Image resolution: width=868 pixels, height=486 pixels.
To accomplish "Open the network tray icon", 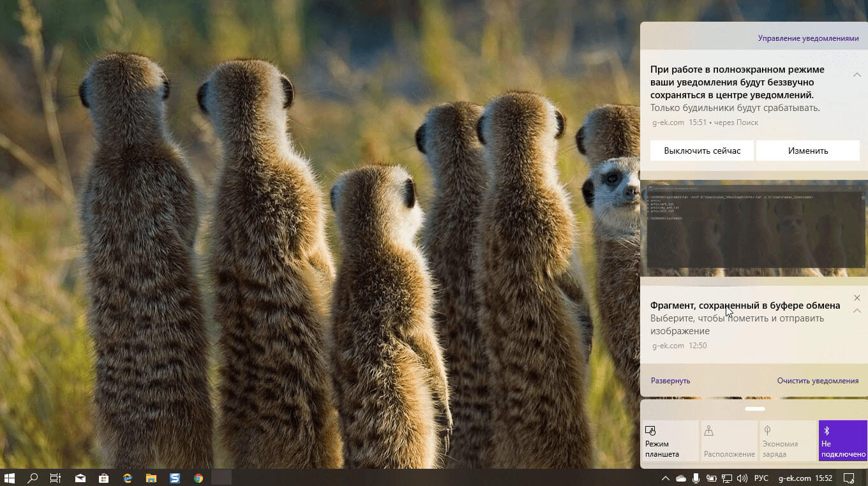I will [726, 478].
